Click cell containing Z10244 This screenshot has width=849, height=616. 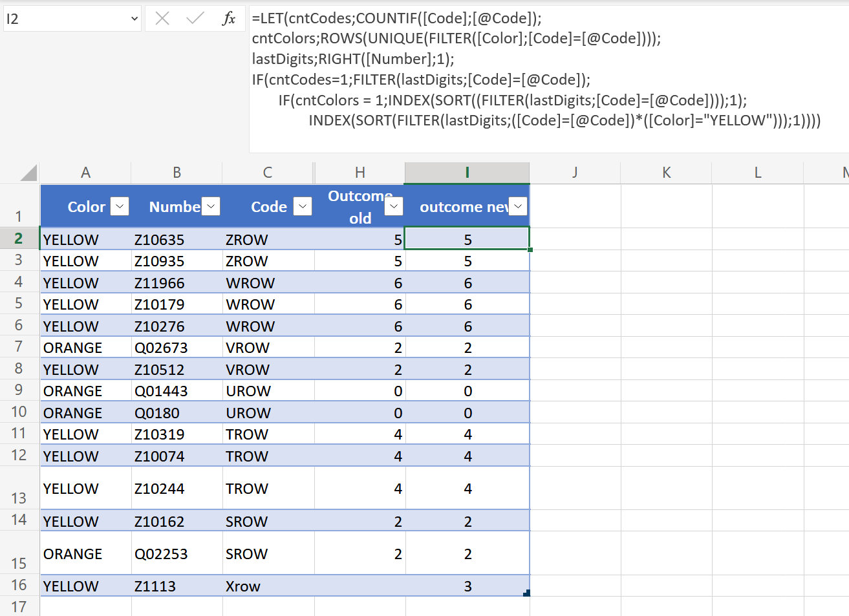point(177,488)
